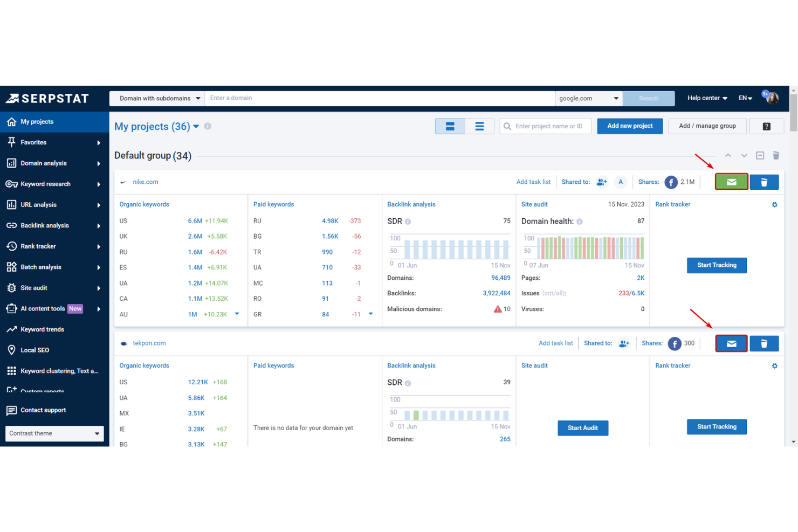
Task: Open the My projects section
Action: coord(36,121)
